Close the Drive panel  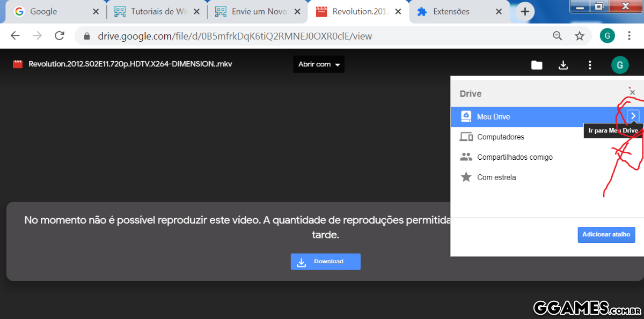click(x=632, y=93)
